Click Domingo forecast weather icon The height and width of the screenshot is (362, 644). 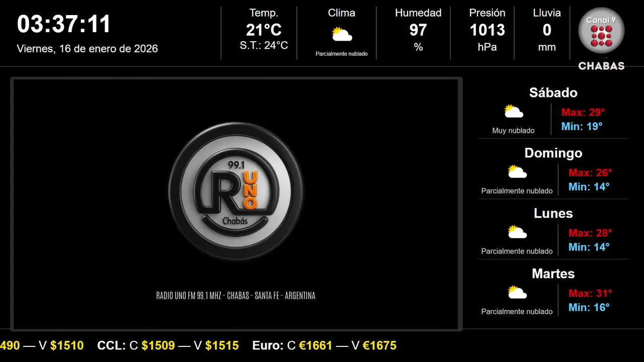[x=517, y=172]
